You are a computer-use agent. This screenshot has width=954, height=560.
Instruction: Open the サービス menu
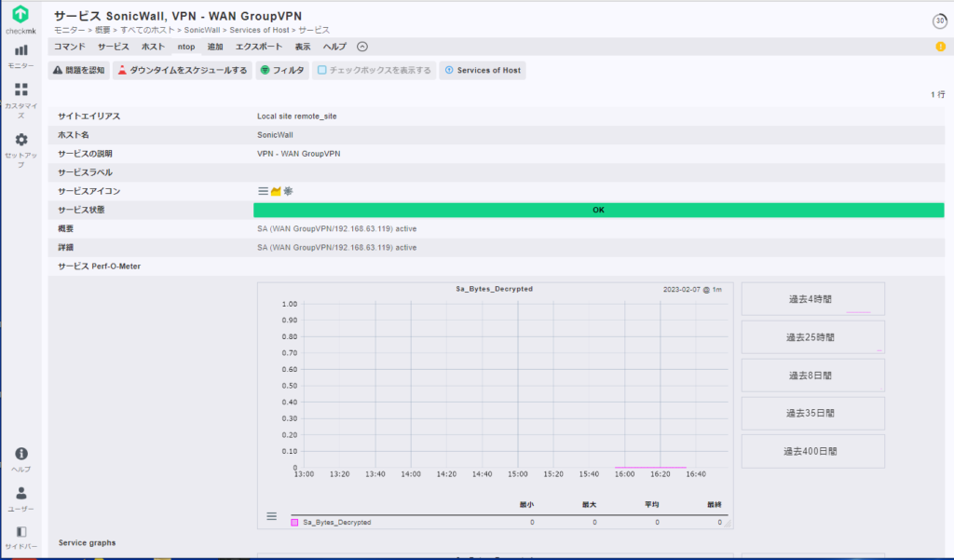click(113, 47)
